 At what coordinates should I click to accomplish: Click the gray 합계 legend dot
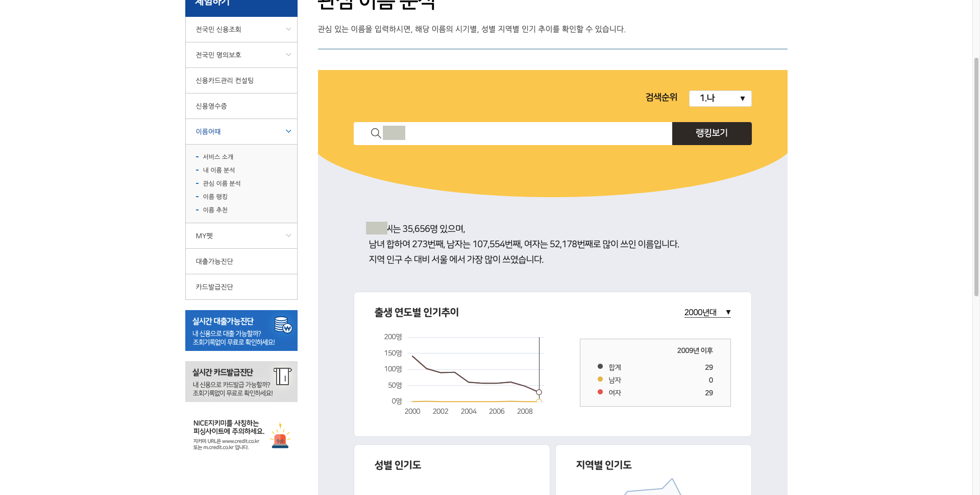600,366
